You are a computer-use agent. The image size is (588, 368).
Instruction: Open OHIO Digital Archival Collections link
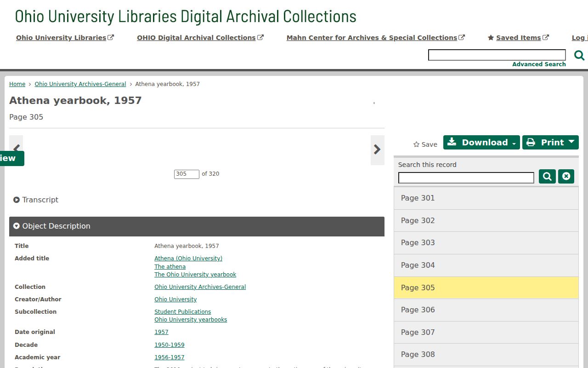[200, 38]
